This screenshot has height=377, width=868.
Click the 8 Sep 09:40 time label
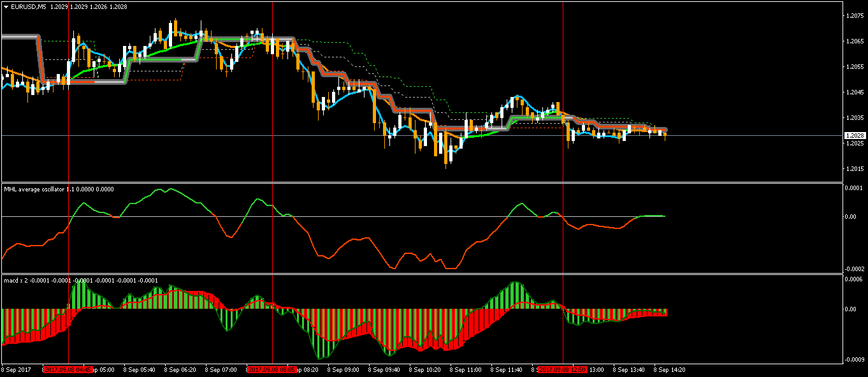click(384, 369)
